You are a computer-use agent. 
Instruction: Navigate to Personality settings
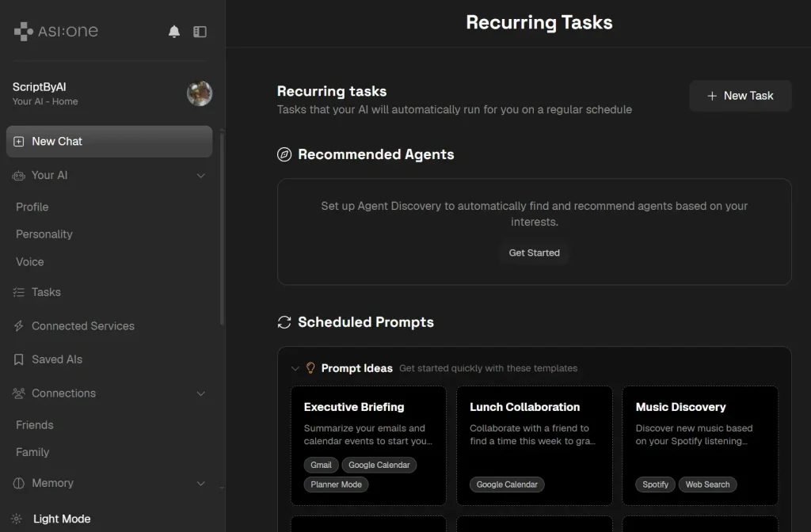(x=44, y=234)
